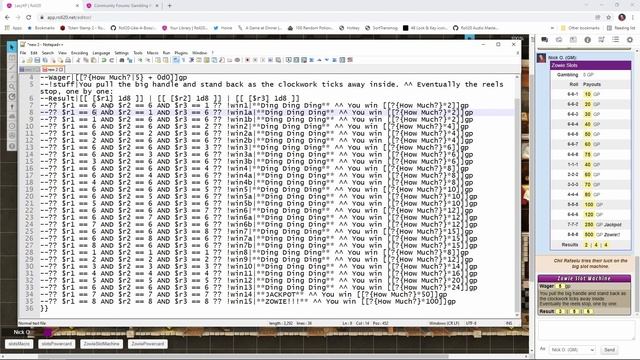The image size is (640, 360).
Task: Open the 'Reading list' button
Action: point(621,28)
